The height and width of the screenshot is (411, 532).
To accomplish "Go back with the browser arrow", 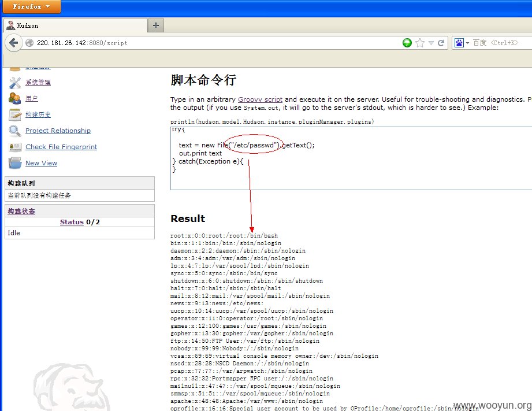I will [x=13, y=43].
